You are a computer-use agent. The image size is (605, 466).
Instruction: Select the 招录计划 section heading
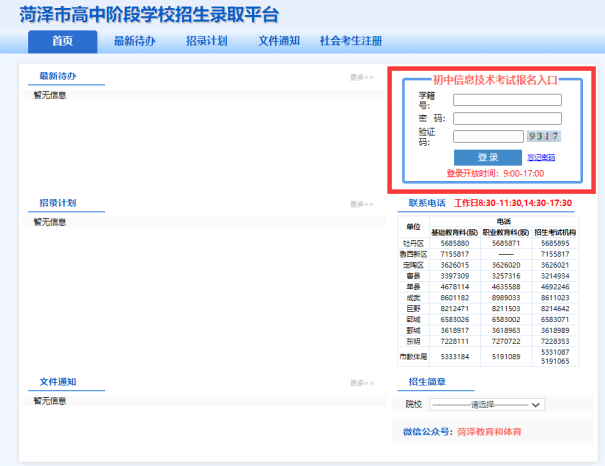58,203
